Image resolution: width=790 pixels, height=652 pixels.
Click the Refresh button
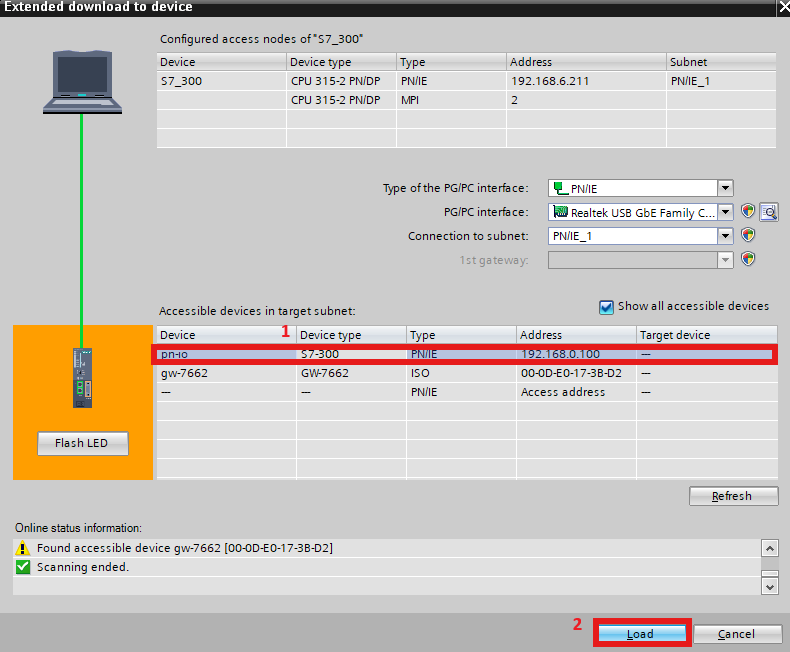point(733,496)
